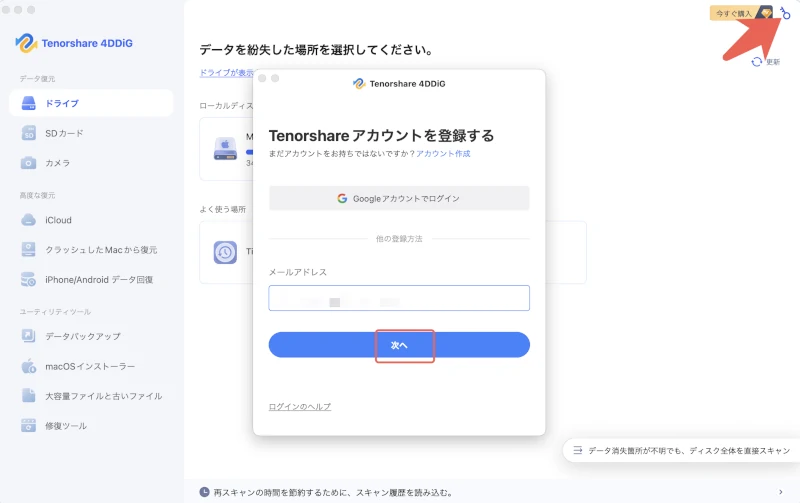Viewport: 800px width, 503px height.
Task: Focus the メールアドレス input field
Action: [399, 298]
